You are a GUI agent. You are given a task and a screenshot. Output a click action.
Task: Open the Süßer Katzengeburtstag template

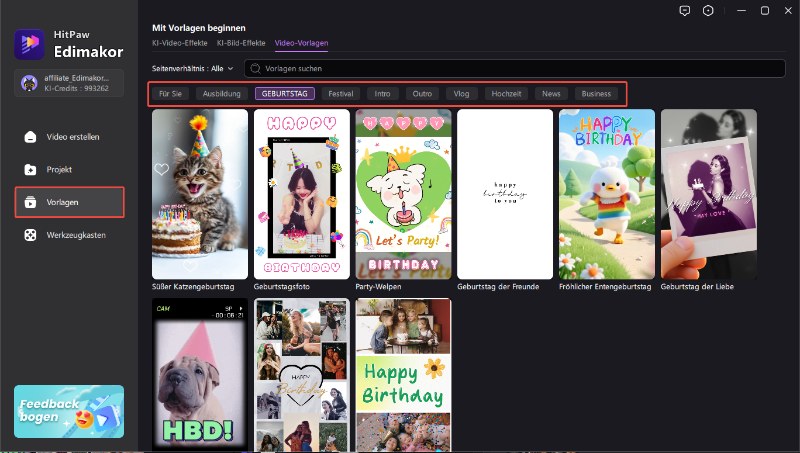(x=200, y=194)
